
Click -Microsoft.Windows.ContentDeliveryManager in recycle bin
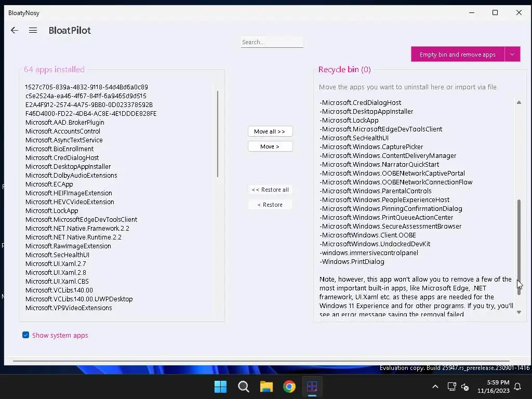(388, 155)
